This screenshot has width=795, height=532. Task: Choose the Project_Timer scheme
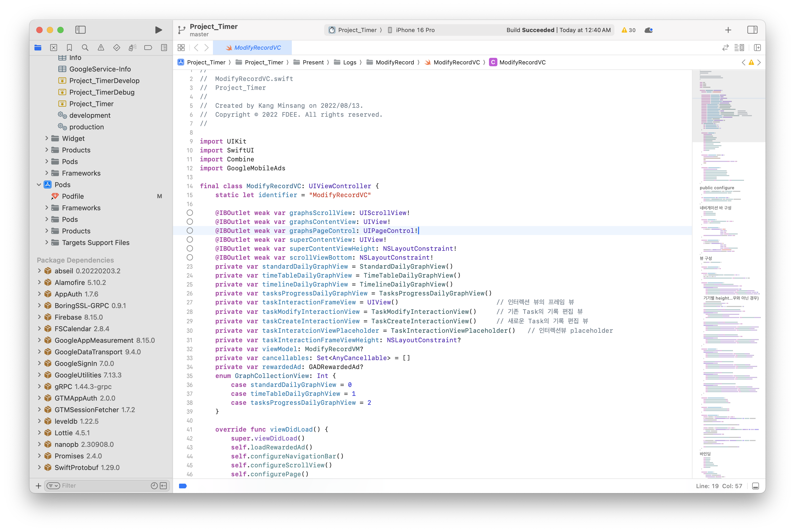point(353,30)
